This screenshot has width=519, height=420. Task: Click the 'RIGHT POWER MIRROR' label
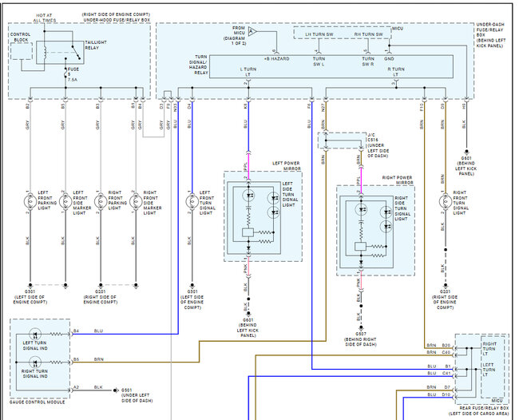[398, 180]
